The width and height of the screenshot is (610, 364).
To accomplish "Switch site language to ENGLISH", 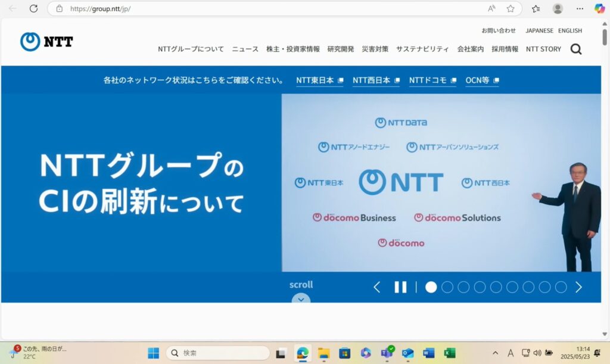I will click(570, 30).
